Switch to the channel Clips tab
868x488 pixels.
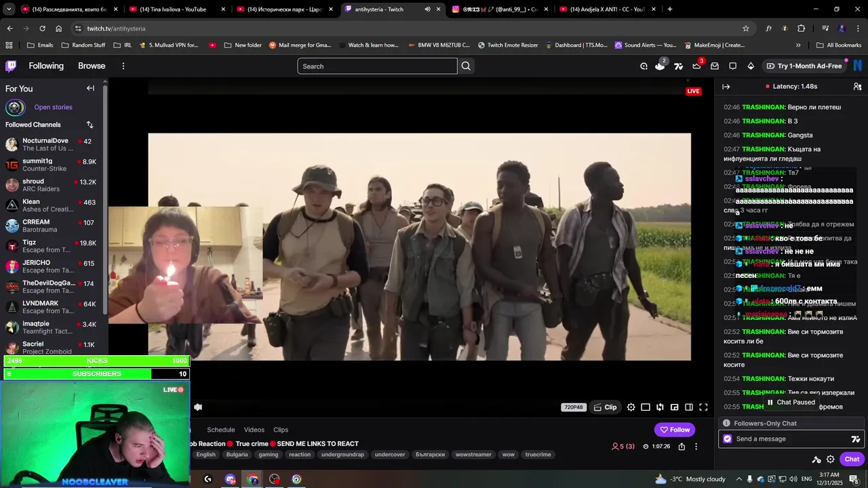pos(281,430)
